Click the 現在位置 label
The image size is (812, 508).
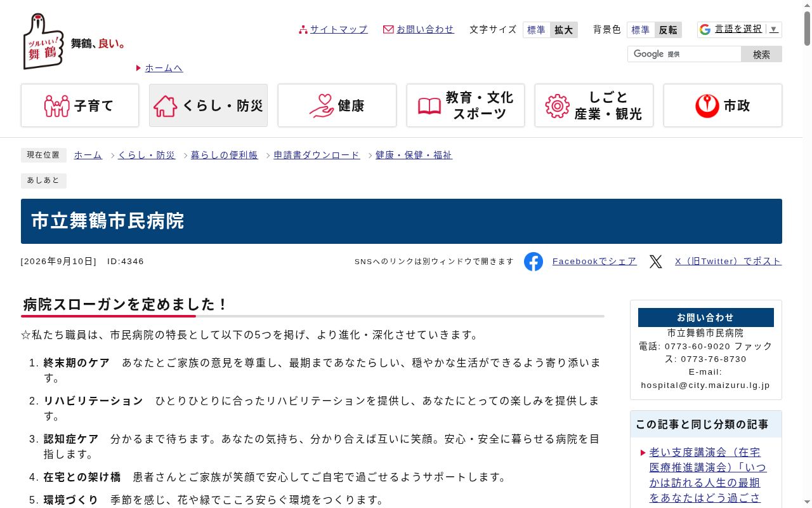[44, 155]
